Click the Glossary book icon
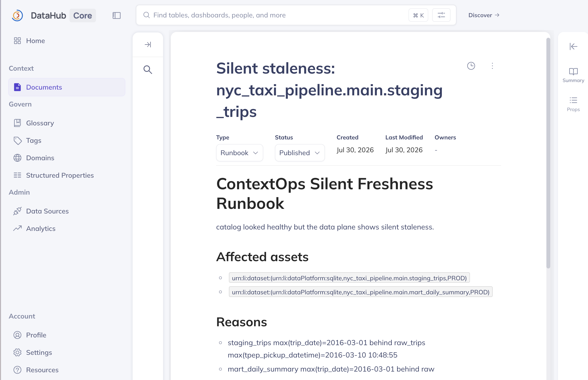588x380 pixels. [17, 123]
